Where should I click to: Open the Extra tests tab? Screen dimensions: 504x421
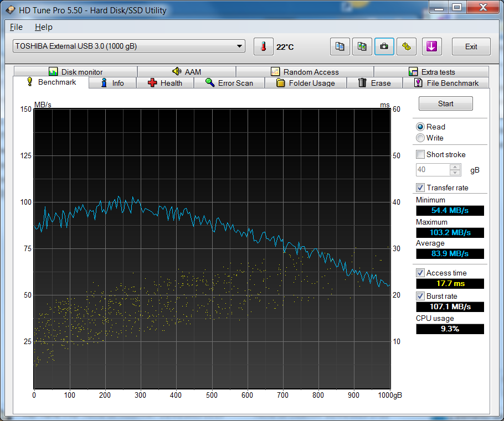click(431, 71)
